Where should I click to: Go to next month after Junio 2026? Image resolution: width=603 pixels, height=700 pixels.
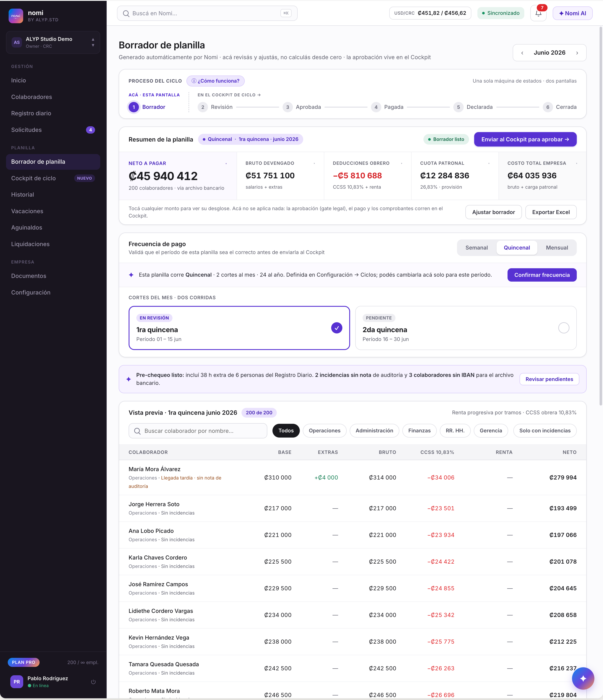(577, 53)
